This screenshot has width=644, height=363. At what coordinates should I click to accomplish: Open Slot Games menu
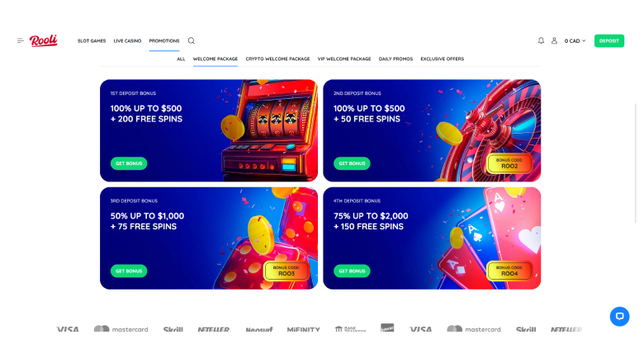(92, 40)
